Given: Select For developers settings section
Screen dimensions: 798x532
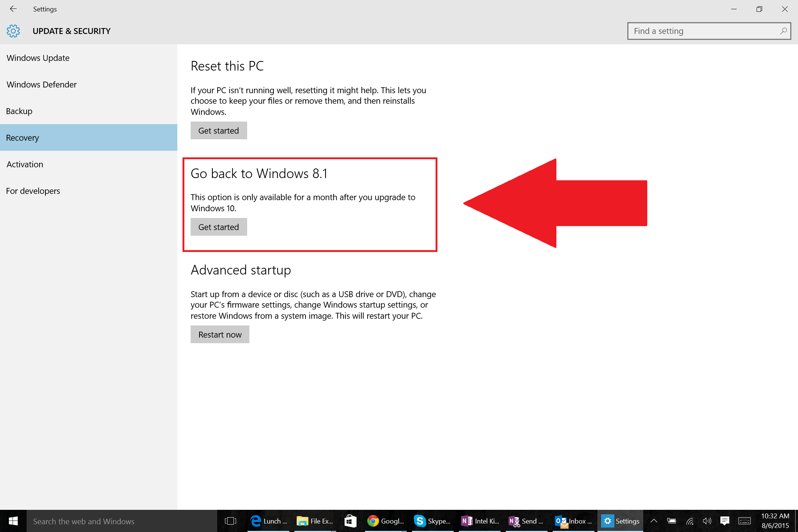Looking at the screenshot, I should pyautogui.click(x=33, y=191).
